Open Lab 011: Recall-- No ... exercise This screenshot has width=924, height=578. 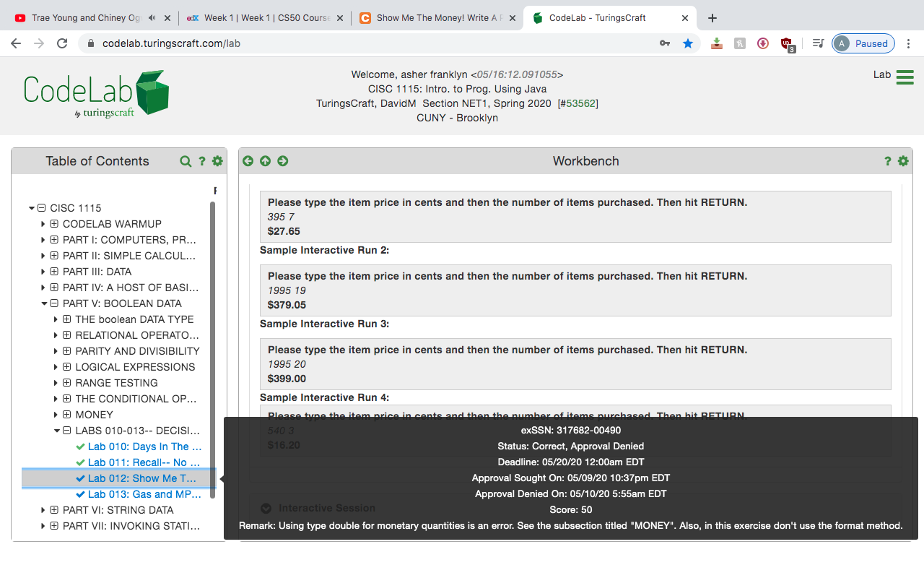click(x=144, y=462)
